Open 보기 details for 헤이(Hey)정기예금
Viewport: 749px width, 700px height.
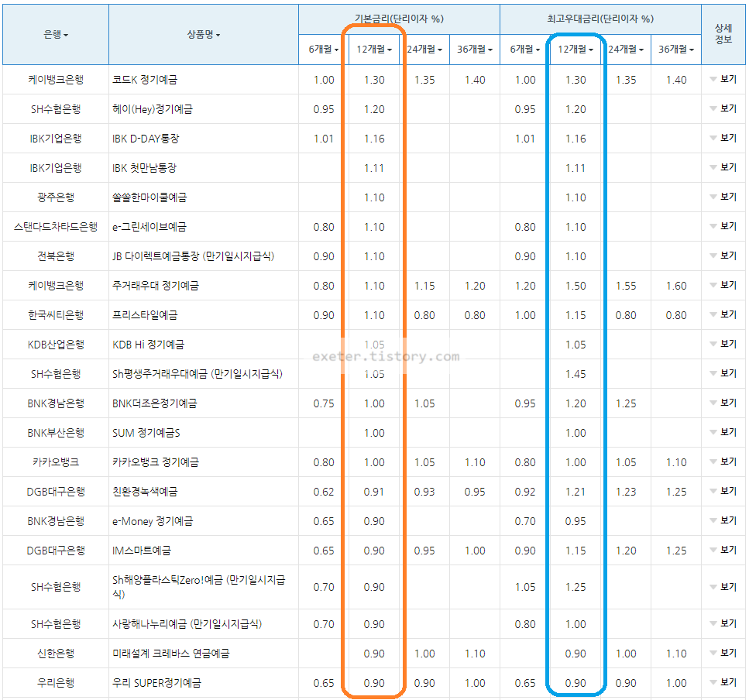pyautogui.click(x=723, y=109)
